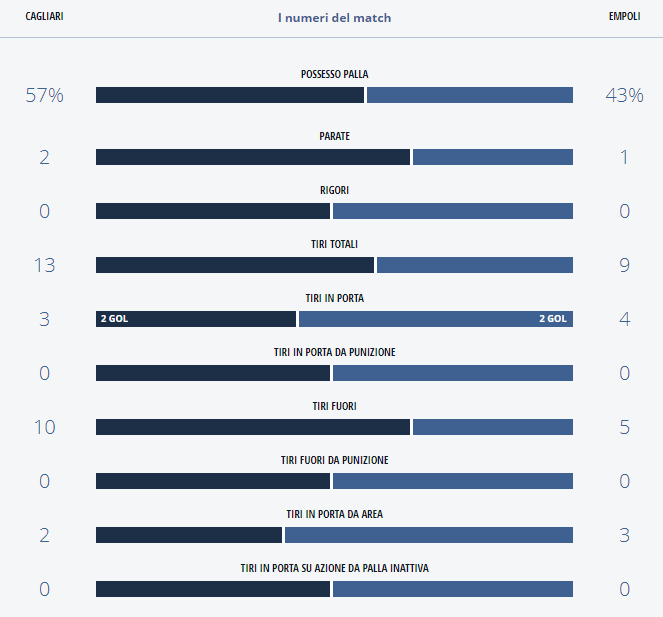The width and height of the screenshot is (663, 617).
Task: Click the POSSESSO PALLA label
Action: (334, 75)
